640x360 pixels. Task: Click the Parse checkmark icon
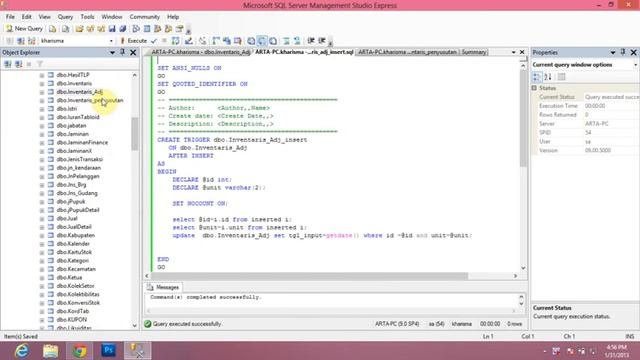tap(154, 41)
